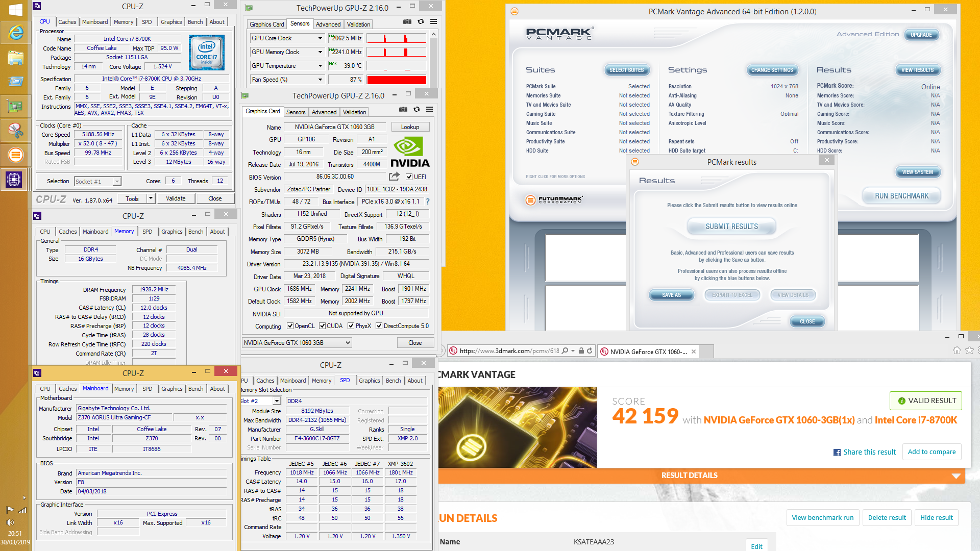Click the Bus Interface question mark icon
The height and width of the screenshot is (551, 980).
(x=428, y=202)
